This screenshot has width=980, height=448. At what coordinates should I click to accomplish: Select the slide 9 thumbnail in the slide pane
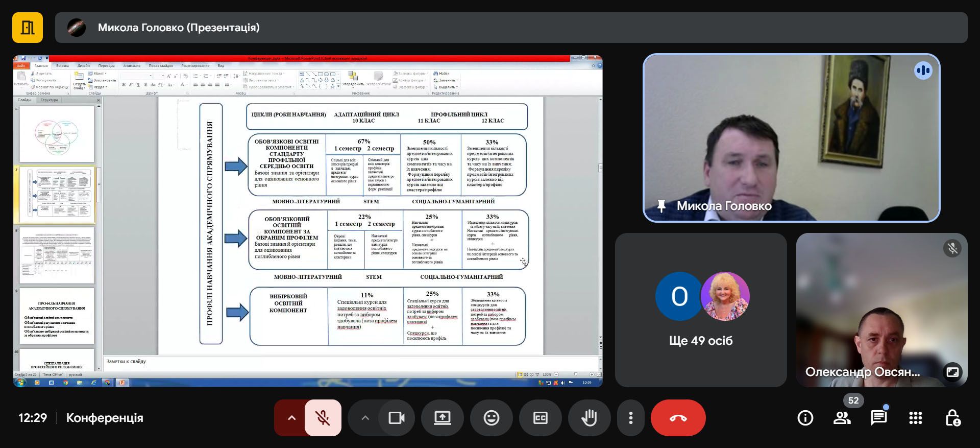(x=57, y=316)
